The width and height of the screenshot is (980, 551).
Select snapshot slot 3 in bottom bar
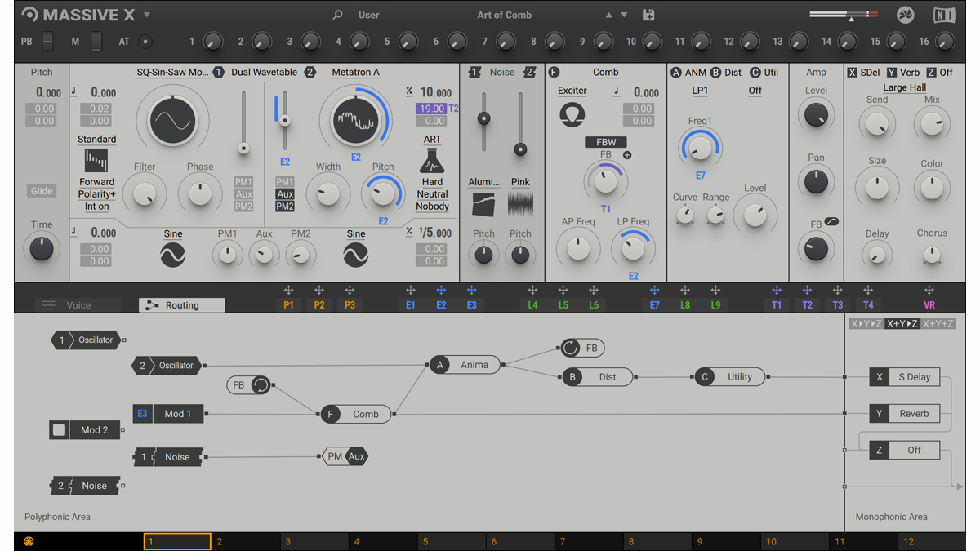(314, 541)
